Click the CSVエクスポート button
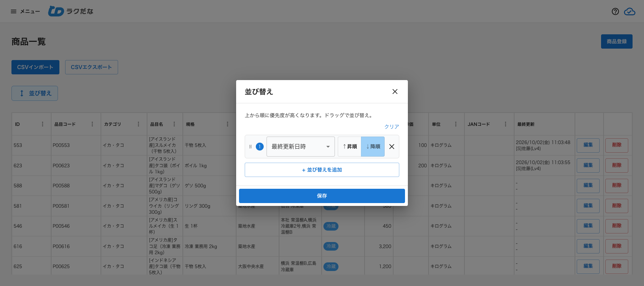 point(92,67)
